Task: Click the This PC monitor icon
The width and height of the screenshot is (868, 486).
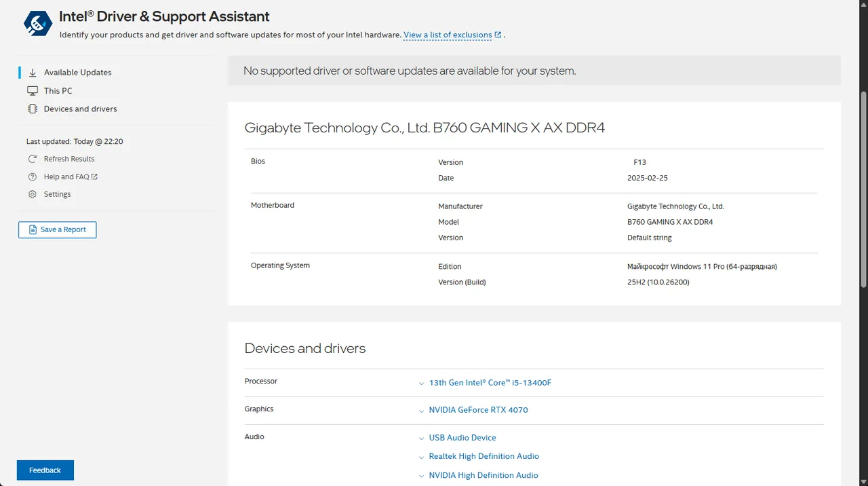Action: [33, 91]
